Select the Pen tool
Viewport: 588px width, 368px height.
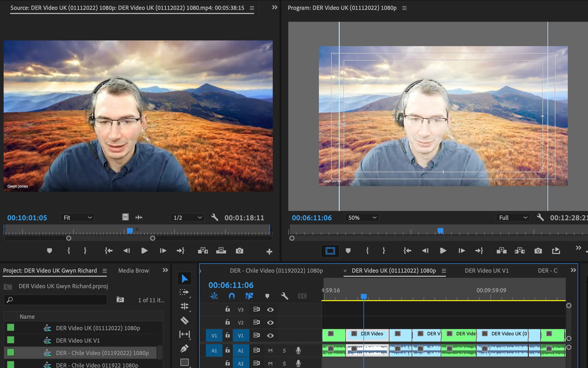(x=184, y=349)
